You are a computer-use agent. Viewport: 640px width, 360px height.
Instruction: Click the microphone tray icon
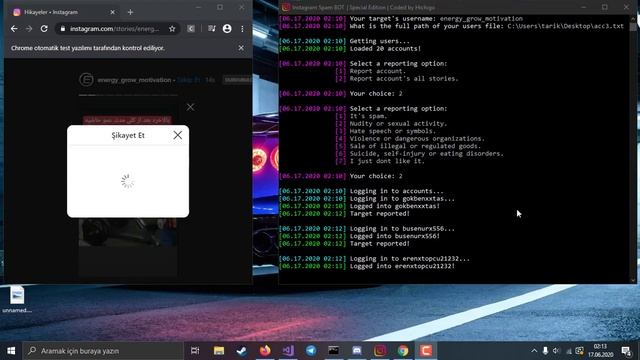coord(545,351)
